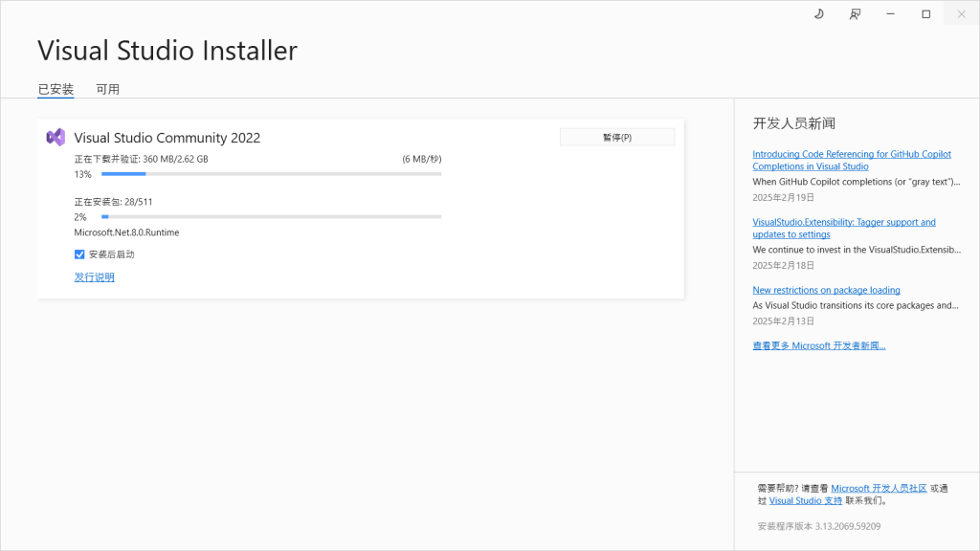Click the Visual Studio Community 2022 title
The width and height of the screenshot is (980, 551).
click(167, 138)
